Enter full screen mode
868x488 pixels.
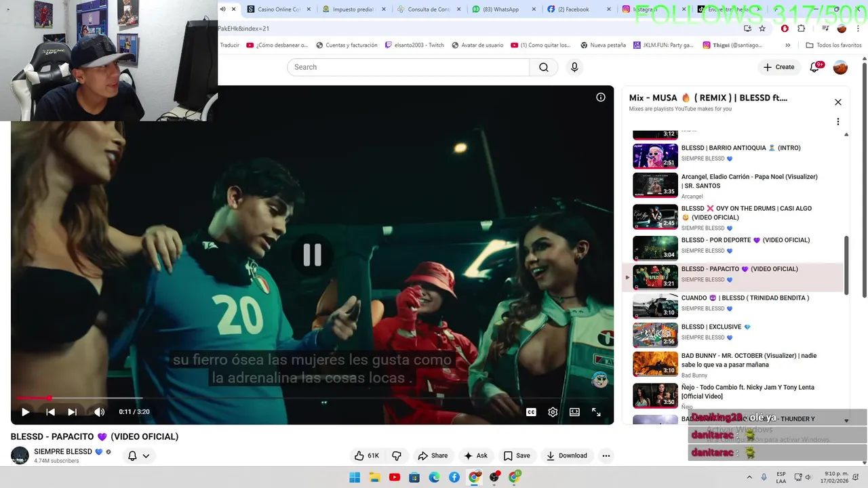(596, 411)
